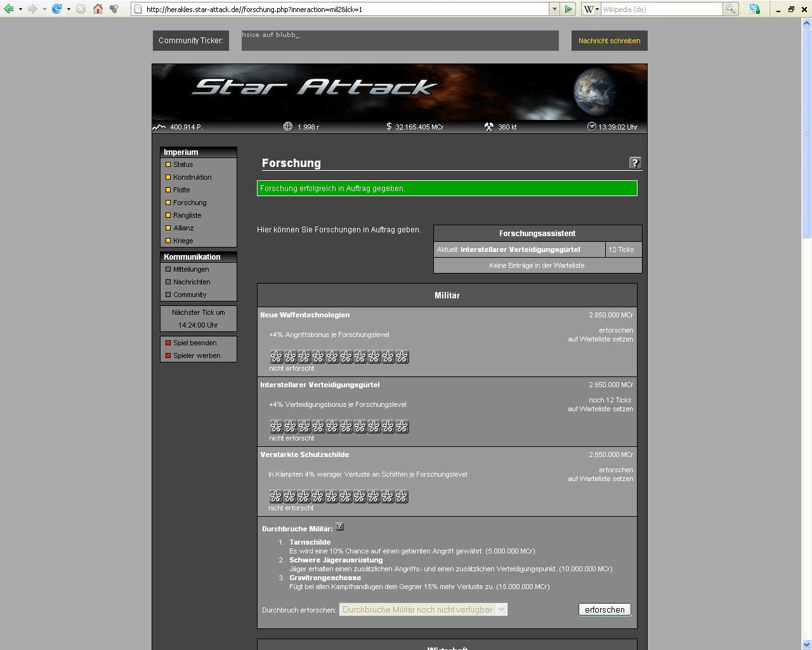
Task: Go back with the green back arrow
Action: [x=9, y=9]
